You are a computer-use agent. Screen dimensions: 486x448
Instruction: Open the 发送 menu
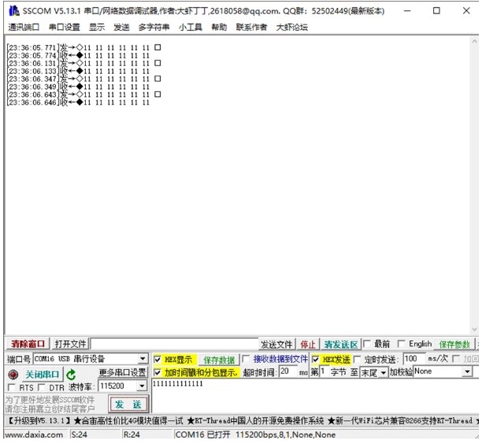pyautogui.click(x=121, y=27)
